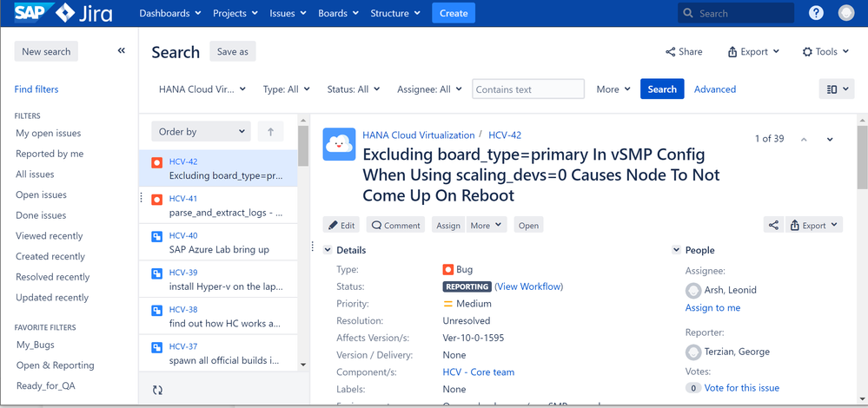Click the task icon of HCV-39
Viewport: 868px width, 408px height.
[x=156, y=273]
